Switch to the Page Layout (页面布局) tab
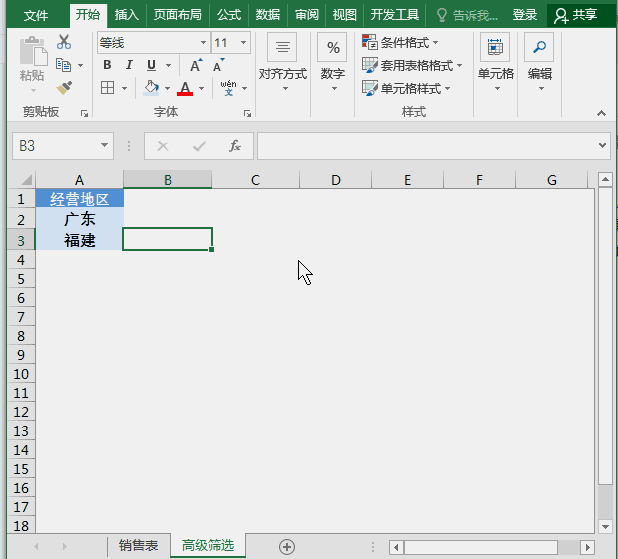This screenshot has width=618, height=559. [177, 15]
